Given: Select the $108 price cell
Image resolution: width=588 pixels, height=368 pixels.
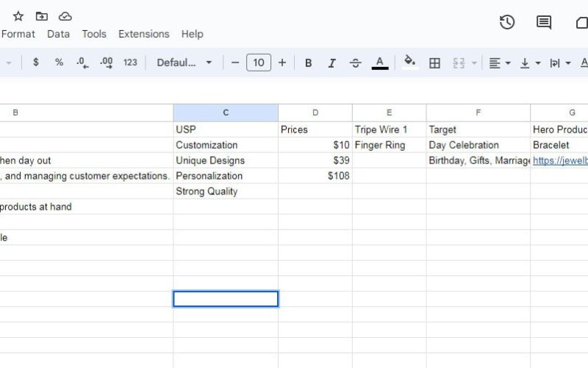Looking at the screenshot, I should click(315, 176).
